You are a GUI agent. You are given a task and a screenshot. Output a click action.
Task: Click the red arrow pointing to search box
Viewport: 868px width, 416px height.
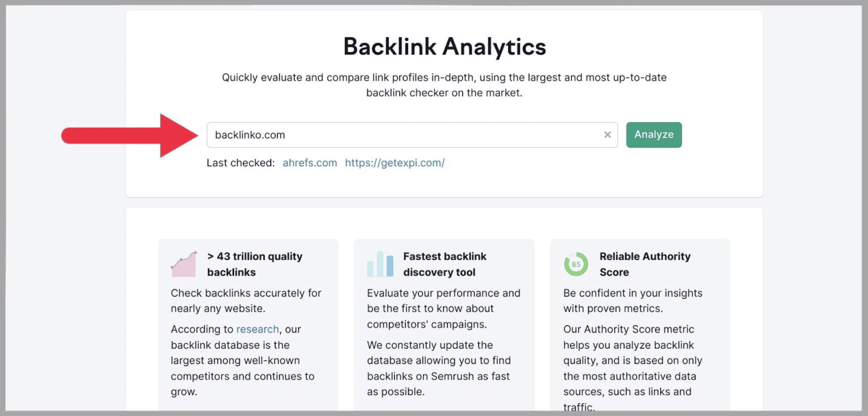[130, 135]
